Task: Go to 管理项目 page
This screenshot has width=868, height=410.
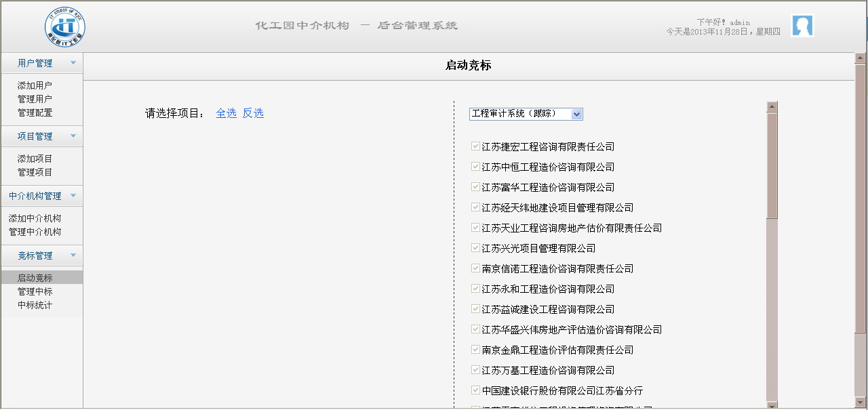Action: (35, 172)
